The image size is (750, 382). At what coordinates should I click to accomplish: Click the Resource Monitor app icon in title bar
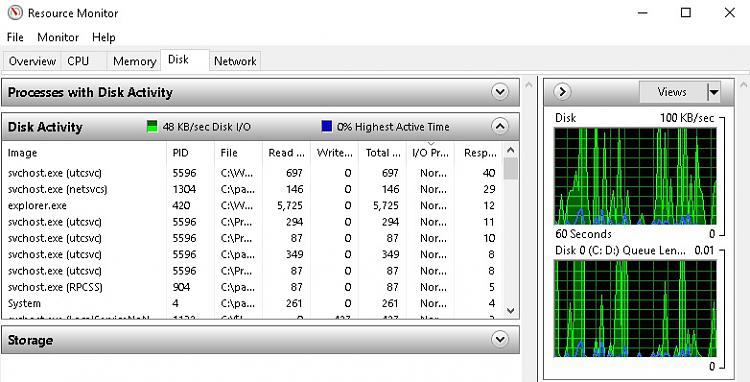(15, 12)
